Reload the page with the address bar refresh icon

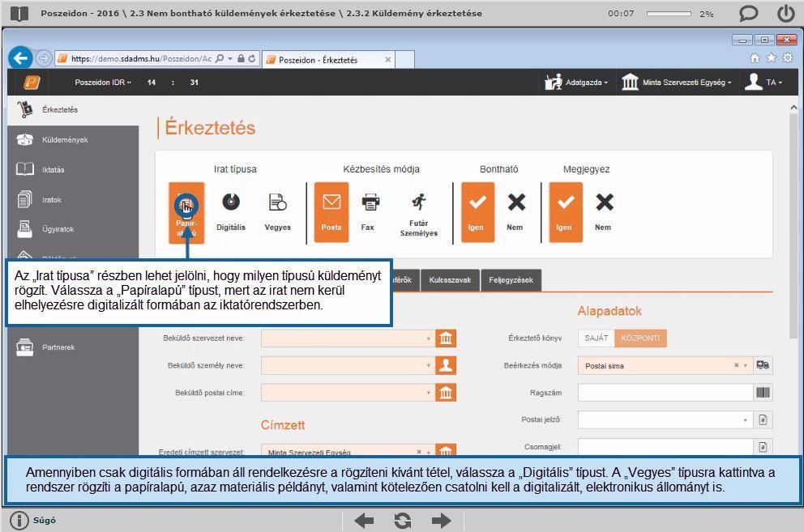[252, 58]
